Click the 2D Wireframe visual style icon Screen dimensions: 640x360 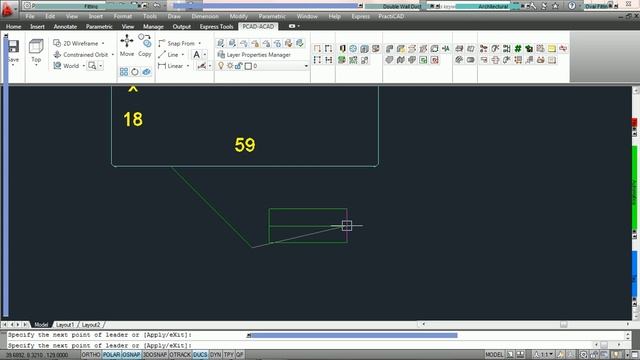(x=57, y=43)
